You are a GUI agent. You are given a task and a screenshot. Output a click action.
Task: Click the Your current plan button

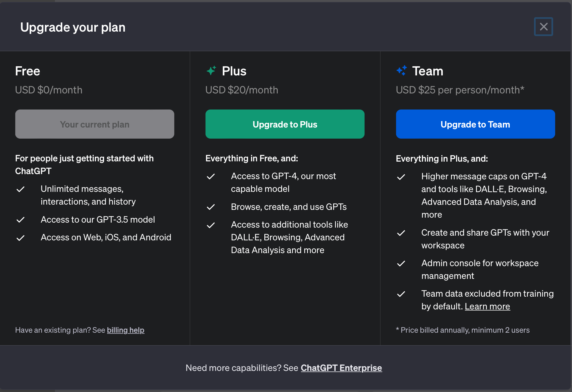click(95, 124)
